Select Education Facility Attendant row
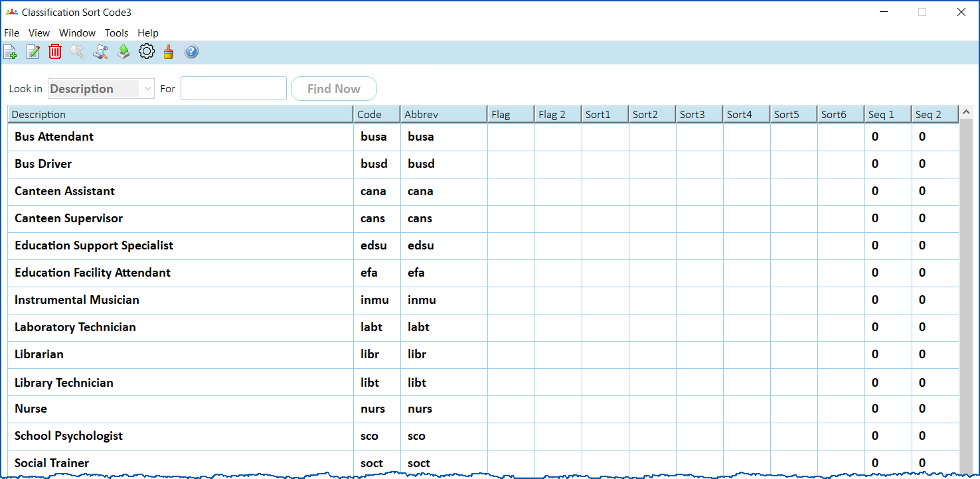This screenshot has width=980, height=479. click(x=483, y=273)
